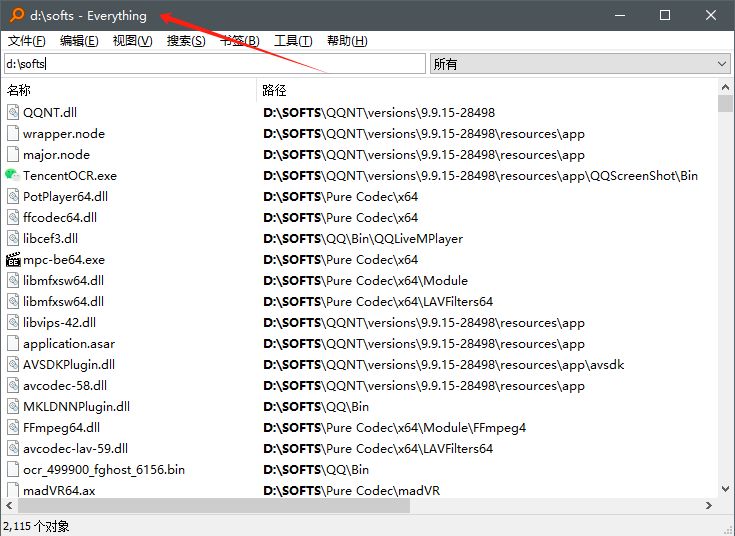Select the libvips-42.dll file name
The width and height of the screenshot is (735, 536).
(x=60, y=323)
